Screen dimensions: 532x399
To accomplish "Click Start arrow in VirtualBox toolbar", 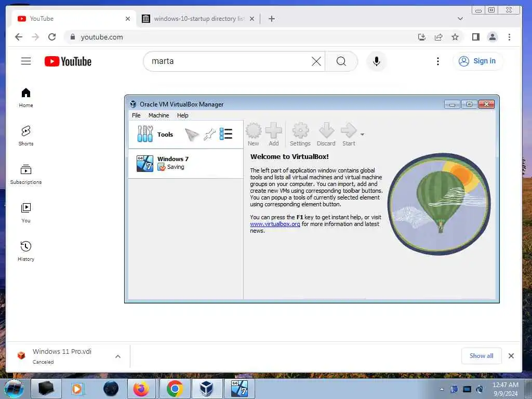I will coord(349,135).
